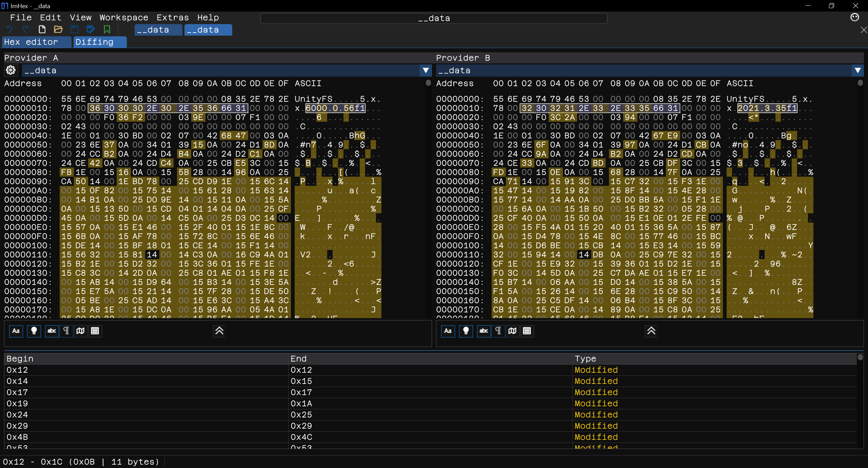Select the first __data provider tab
The width and height of the screenshot is (868, 468).
click(x=158, y=30)
